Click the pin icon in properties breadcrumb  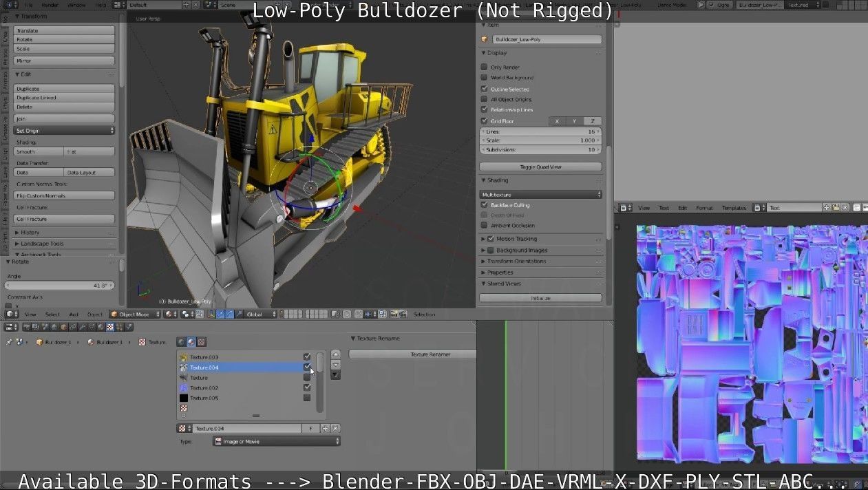pyautogui.click(x=10, y=342)
